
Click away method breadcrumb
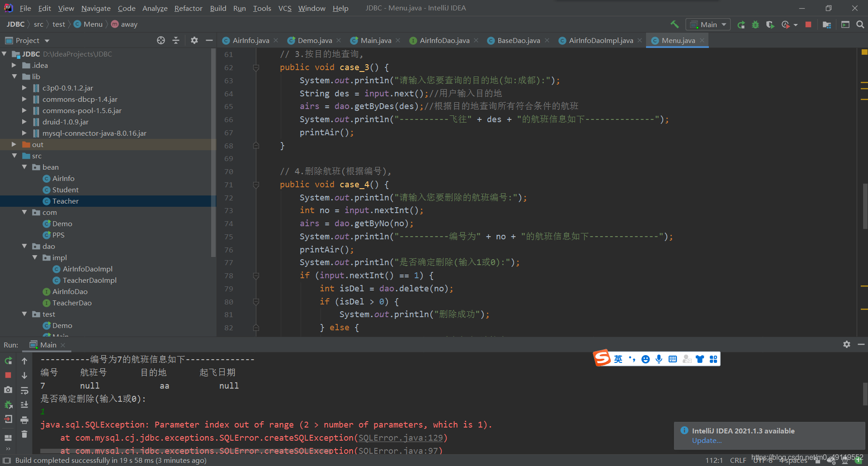pyautogui.click(x=124, y=24)
